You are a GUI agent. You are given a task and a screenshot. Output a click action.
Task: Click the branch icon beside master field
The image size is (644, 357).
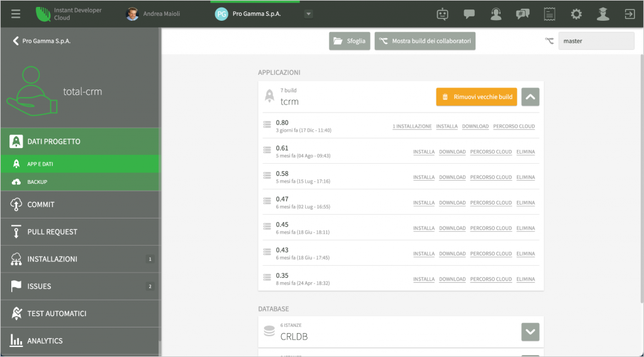549,41
